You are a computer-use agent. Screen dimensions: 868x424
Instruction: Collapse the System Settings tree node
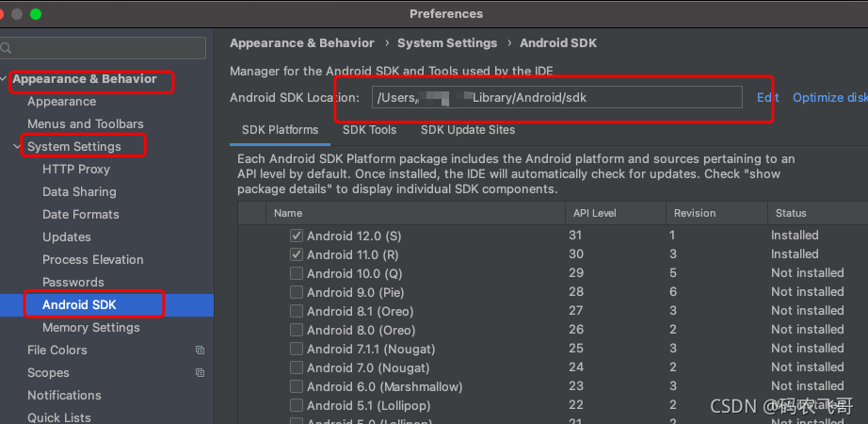click(18, 147)
